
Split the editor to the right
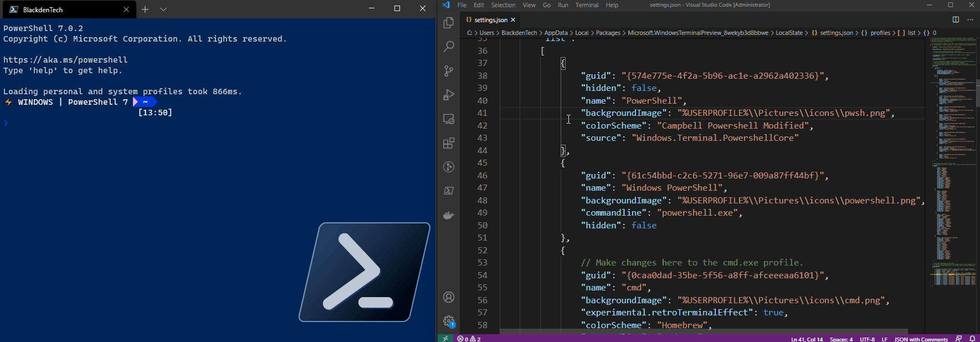pyautogui.click(x=956, y=19)
